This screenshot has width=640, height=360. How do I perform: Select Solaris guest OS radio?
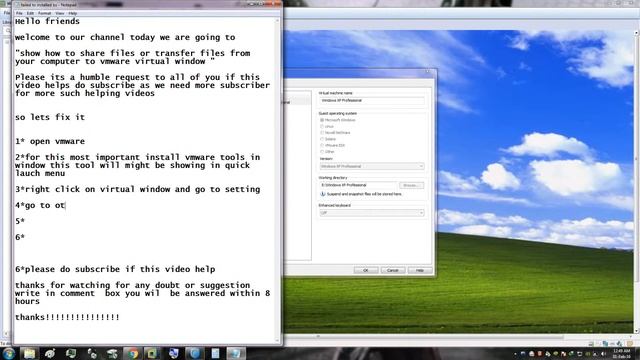322,139
